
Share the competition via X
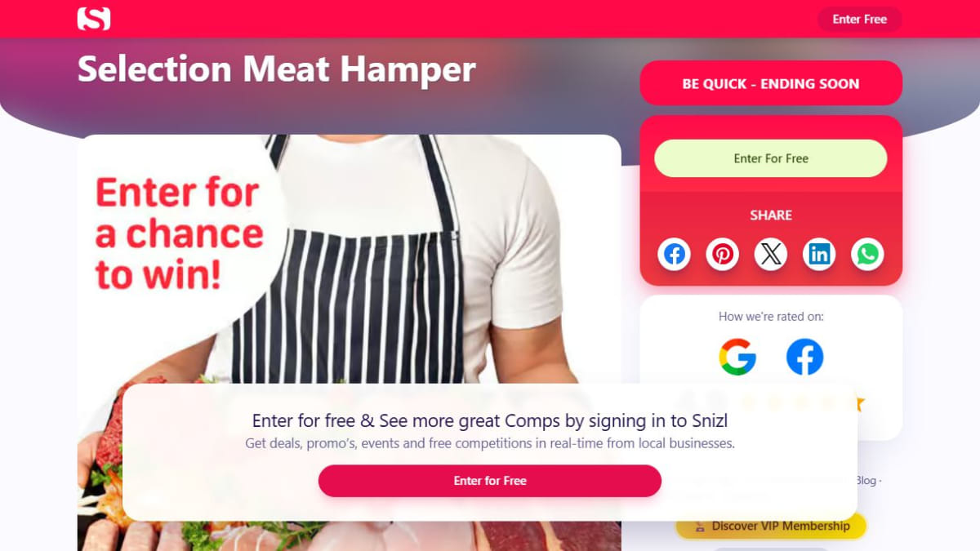click(x=771, y=255)
